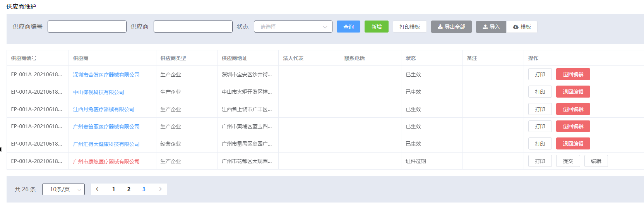Screen dimensions: 644x206
Task: Open 广州市康烛医疗器械有限公司 red supplier link
Action: [x=106, y=161]
